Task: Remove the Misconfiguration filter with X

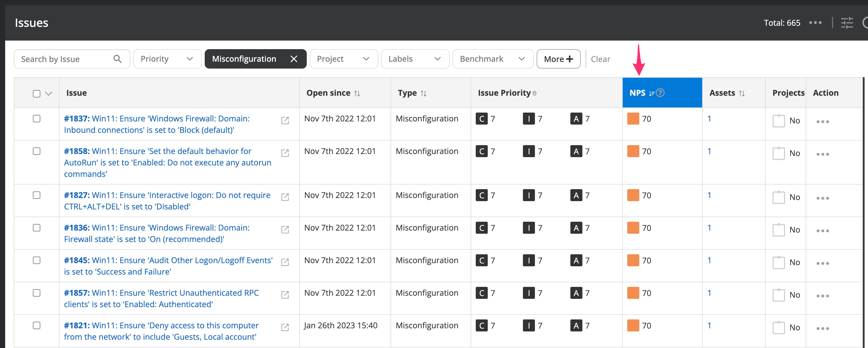Action: click(294, 59)
